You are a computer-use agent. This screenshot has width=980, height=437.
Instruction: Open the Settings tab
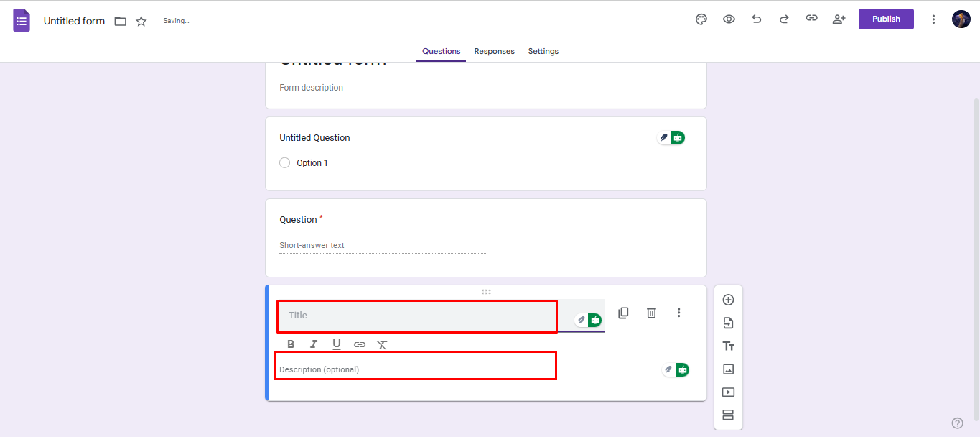click(x=543, y=51)
